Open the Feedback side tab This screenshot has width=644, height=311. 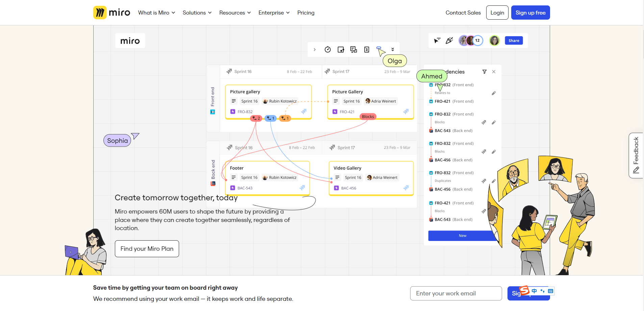pos(636,155)
